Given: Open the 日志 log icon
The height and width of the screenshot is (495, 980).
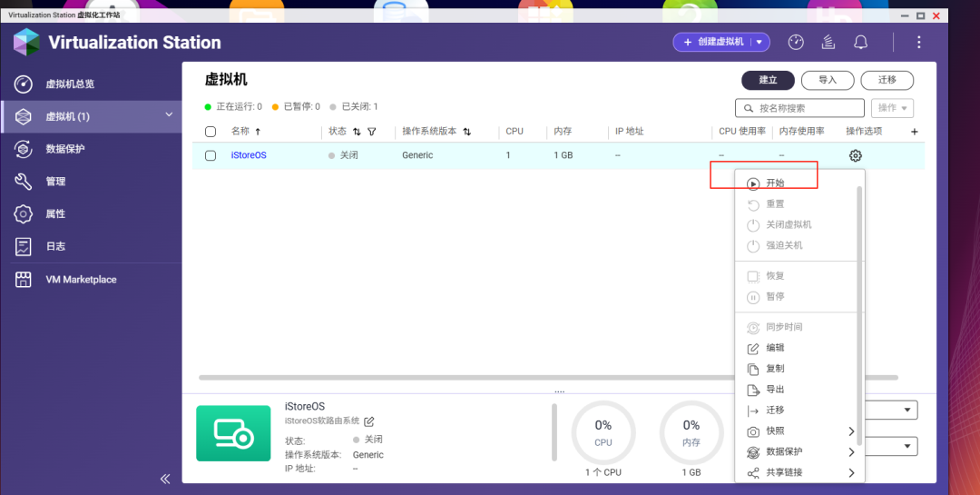Looking at the screenshot, I should (x=23, y=246).
